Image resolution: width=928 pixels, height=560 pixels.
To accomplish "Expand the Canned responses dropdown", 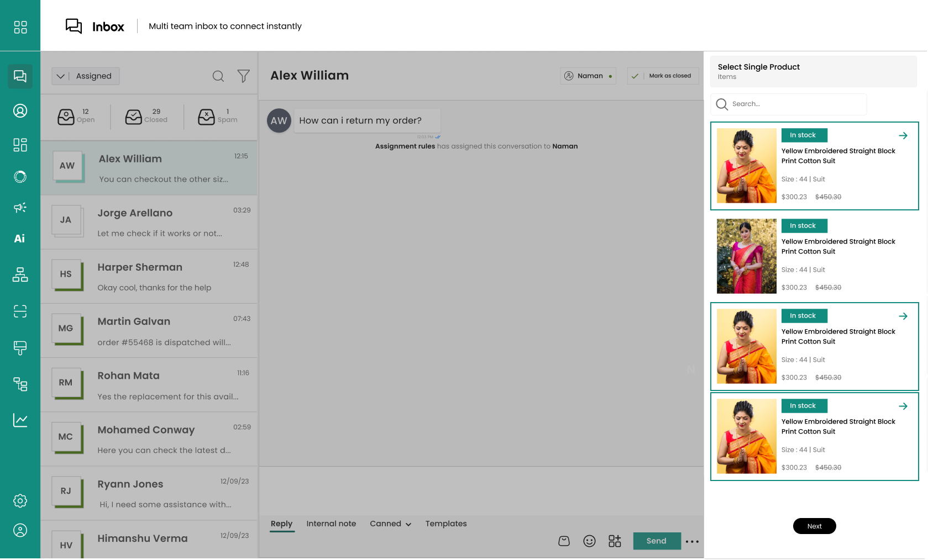I will click(x=390, y=524).
